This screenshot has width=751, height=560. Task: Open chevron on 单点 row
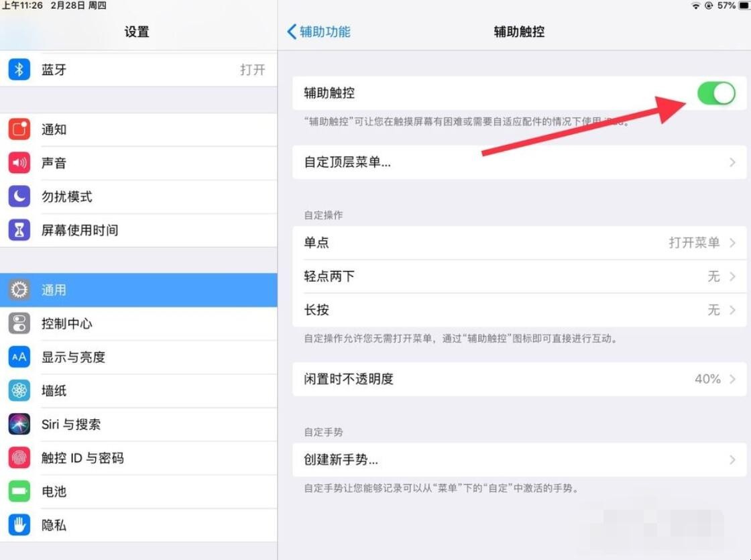[x=732, y=242]
